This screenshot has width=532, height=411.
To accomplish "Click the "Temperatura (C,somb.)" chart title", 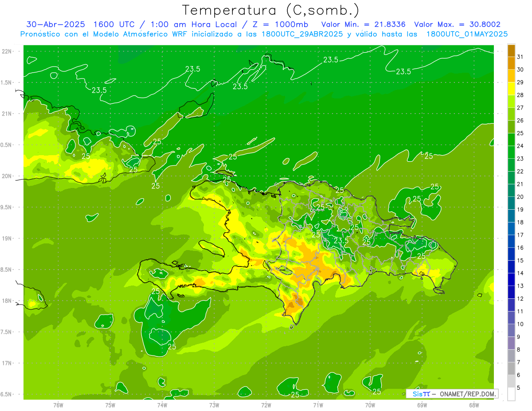I will point(271,10).
